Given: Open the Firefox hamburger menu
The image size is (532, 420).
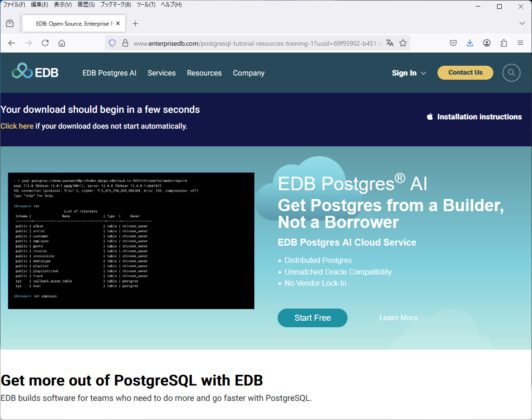Looking at the screenshot, I should click(x=520, y=43).
